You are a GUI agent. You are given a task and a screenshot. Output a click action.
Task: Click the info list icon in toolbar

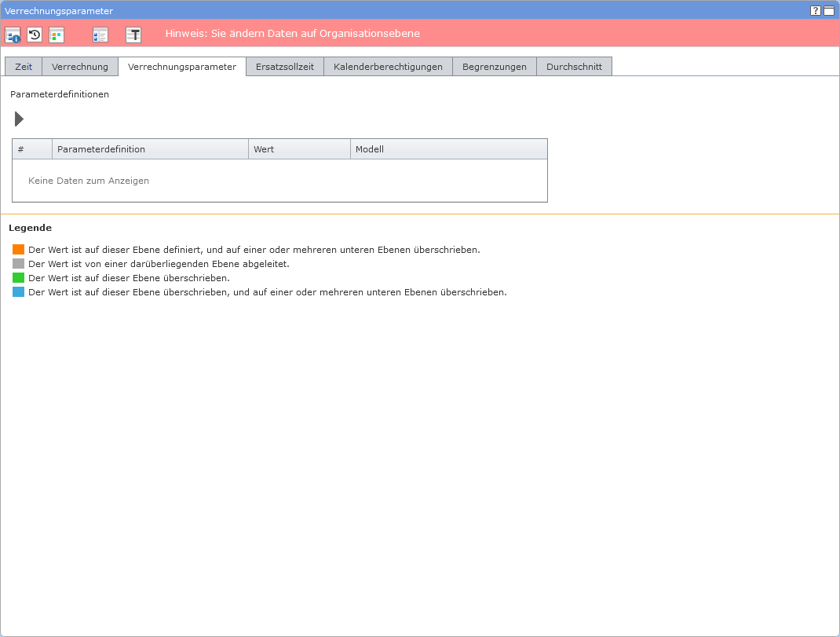click(x=13, y=35)
